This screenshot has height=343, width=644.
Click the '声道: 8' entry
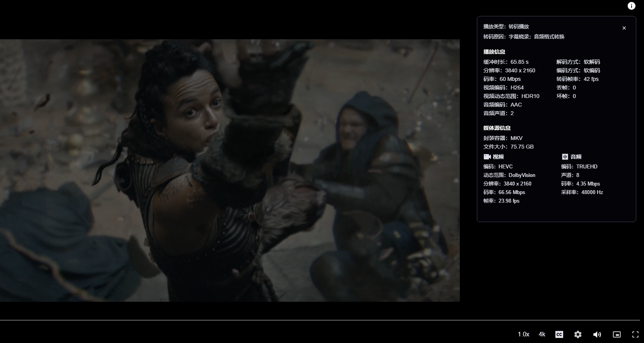click(570, 175)
